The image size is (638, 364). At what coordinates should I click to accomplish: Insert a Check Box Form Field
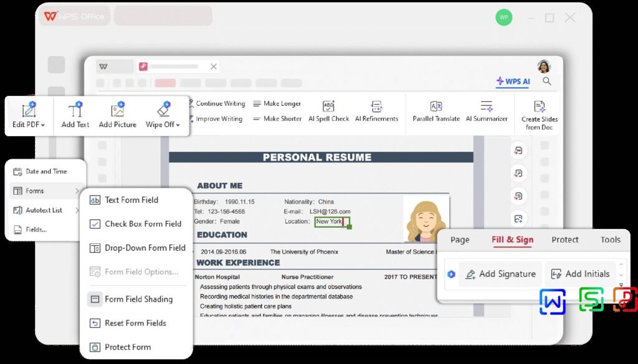[136, 224]
